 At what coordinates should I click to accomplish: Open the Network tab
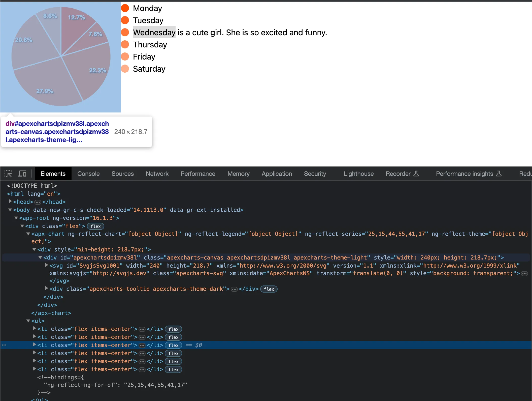(157, 174)
